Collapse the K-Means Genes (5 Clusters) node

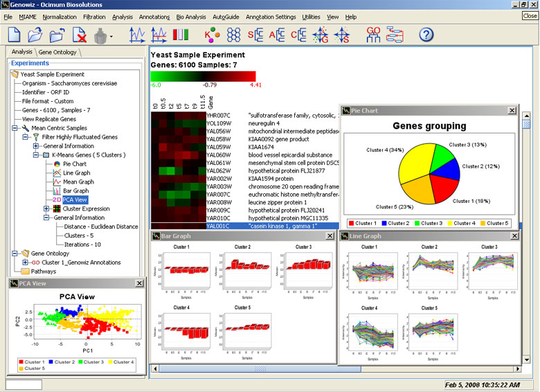click(36, 155)
